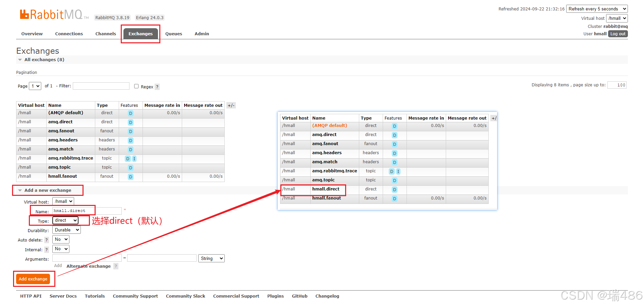Click the I badge of amq.rabbitmq.trace in right table

(x=398, y=172)
